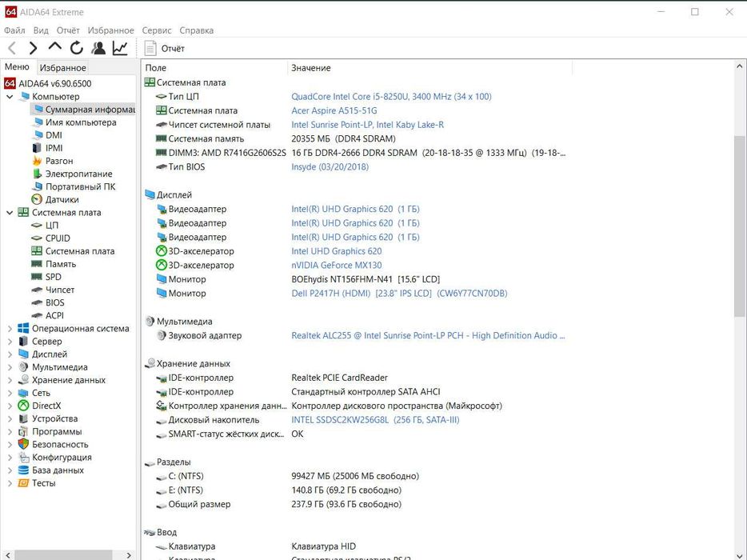Open the Файл menu
This screenshot has width=747, height=560.
[x=14, y=30]
